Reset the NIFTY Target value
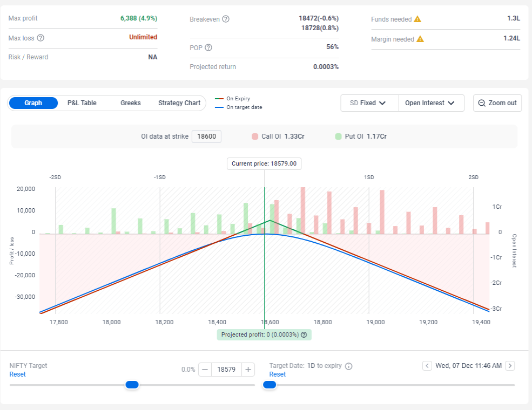 [x=18, y=374]
